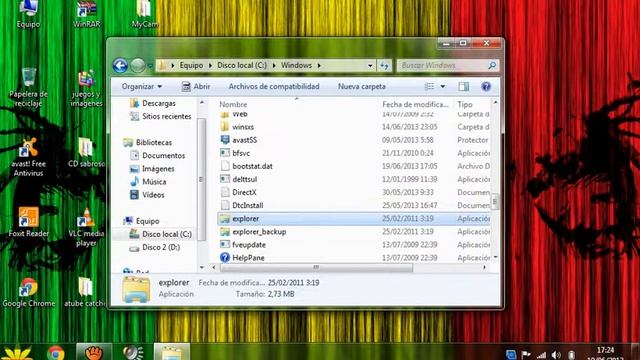Open VLC media player desktop shortcut

86,227
